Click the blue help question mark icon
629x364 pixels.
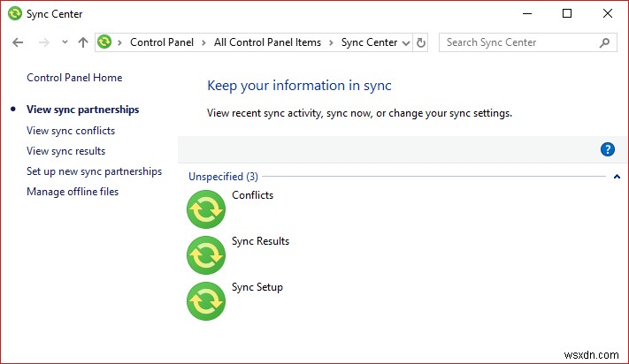(x=607, y=149)
